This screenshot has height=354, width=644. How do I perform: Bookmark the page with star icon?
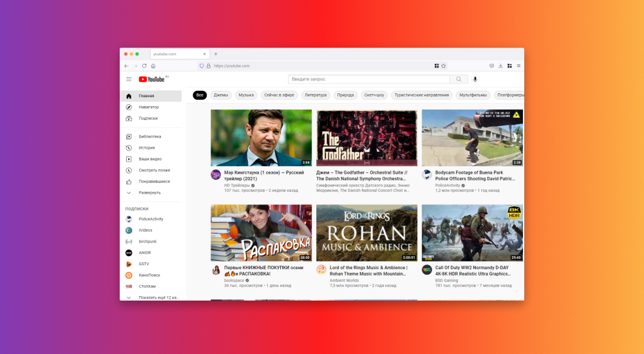pos(444,66)
